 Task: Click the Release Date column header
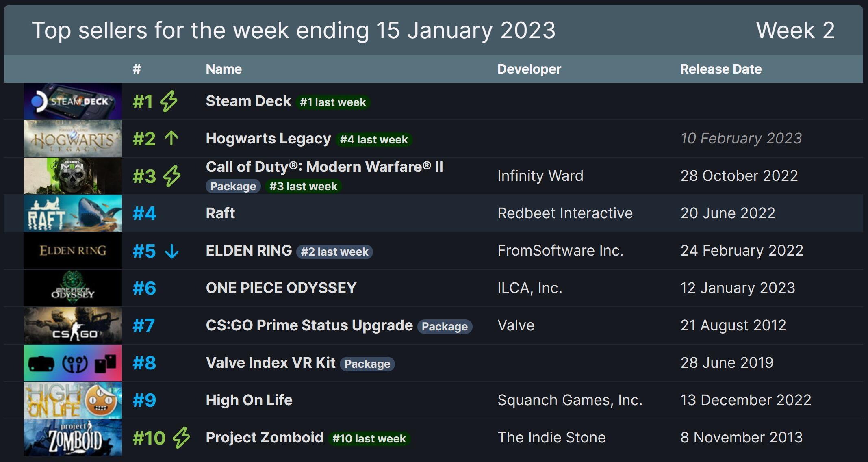[x=721, y=69]
